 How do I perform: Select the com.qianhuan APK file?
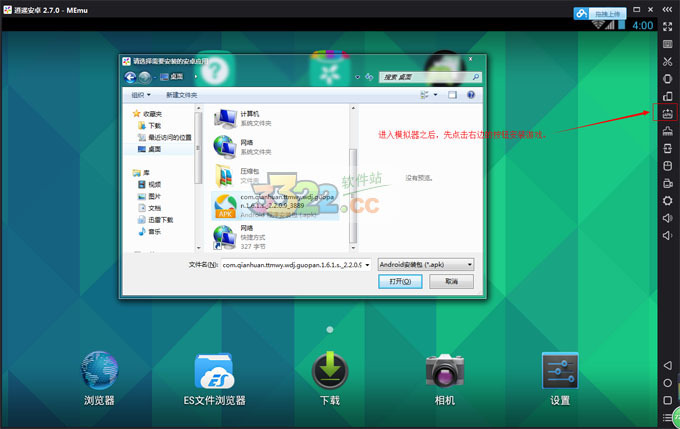point(276,206)
